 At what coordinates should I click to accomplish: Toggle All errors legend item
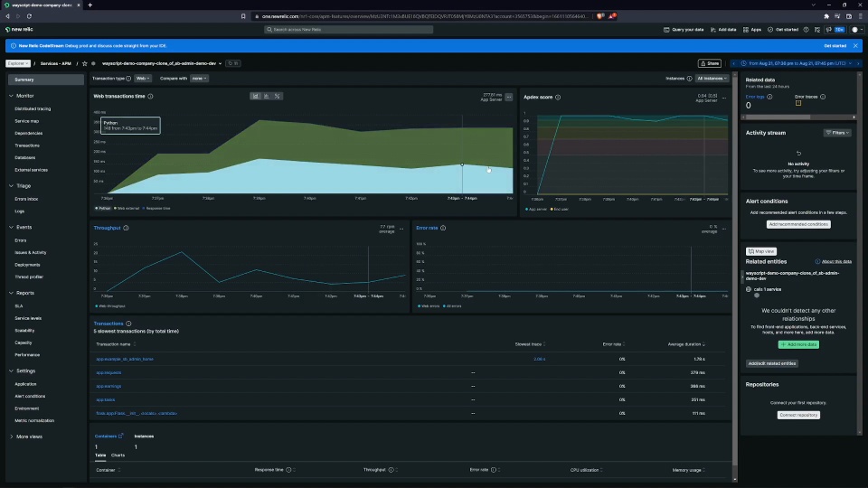pyautogui.click(x=452, y=306)
